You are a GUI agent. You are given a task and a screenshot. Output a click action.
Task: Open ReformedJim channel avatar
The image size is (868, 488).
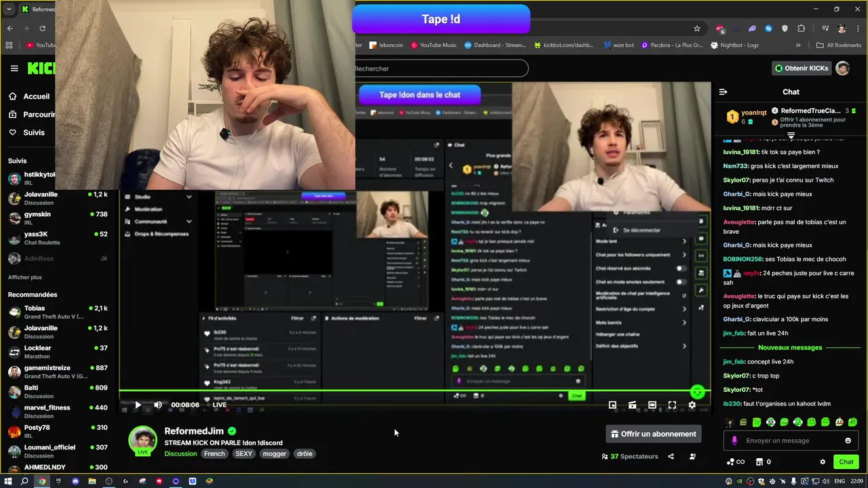point(142,441)
